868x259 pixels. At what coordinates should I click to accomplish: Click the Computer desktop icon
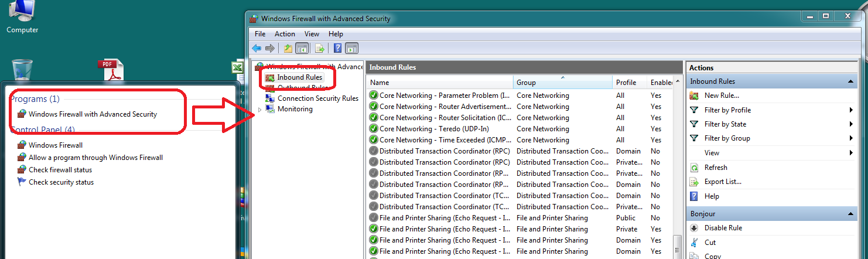click(22, 16)
